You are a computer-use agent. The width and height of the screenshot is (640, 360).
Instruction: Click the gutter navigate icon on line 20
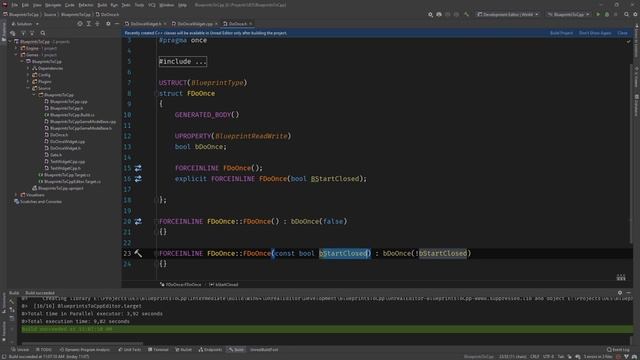tap(138, 221)
